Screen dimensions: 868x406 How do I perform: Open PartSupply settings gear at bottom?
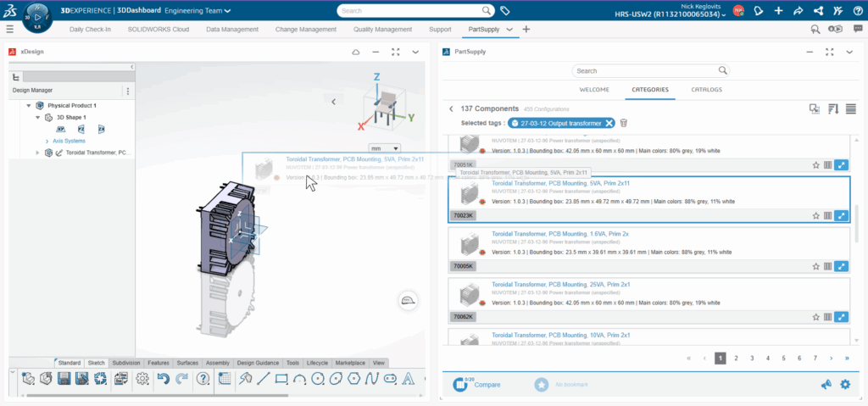pyautogui.click(x=845, y=384)
